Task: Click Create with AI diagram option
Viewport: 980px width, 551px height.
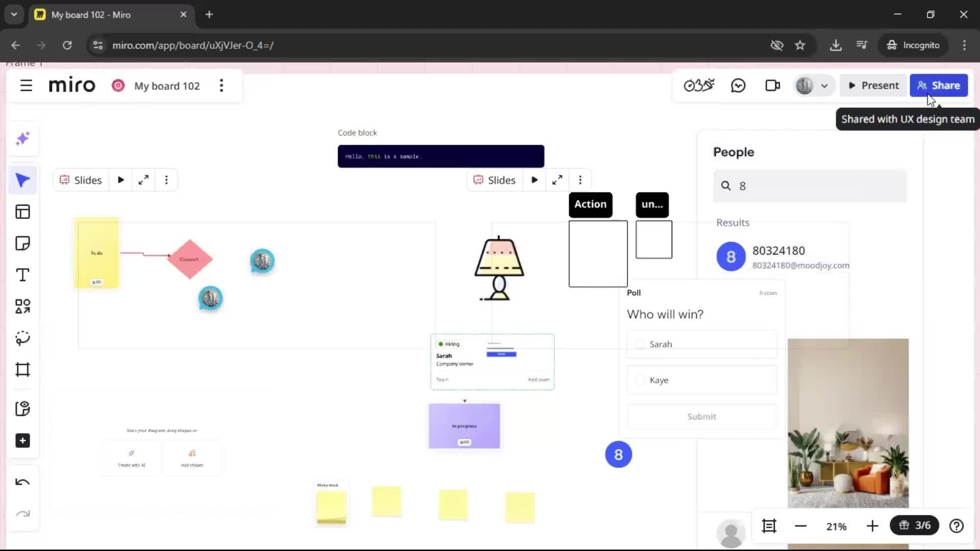Action: [132, 458]
